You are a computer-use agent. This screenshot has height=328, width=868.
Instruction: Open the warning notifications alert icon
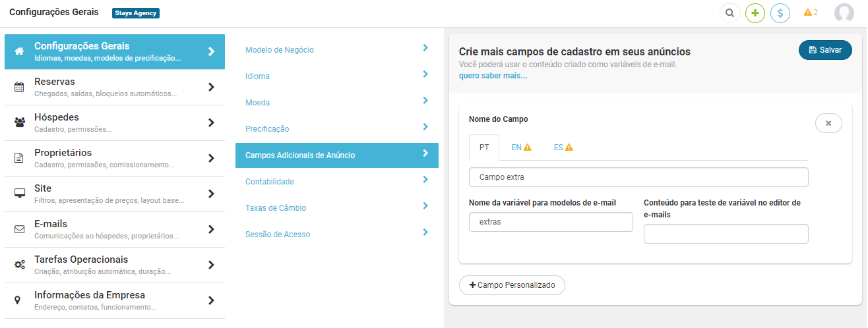click(811, 13)
